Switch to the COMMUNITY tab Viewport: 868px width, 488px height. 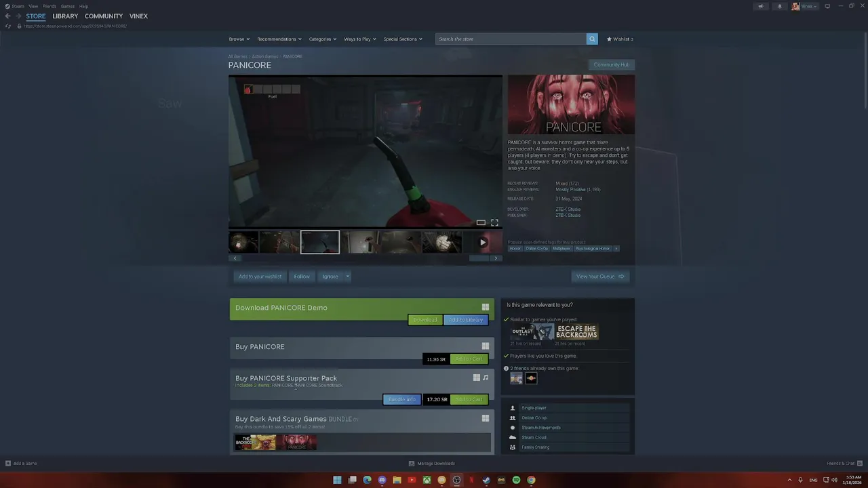104,16
